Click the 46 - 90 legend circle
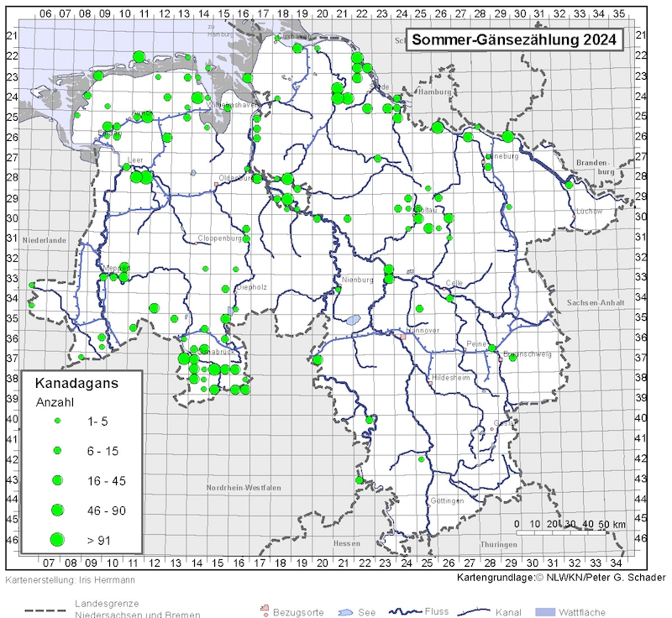Image resolution: width=672 pixels, height=618 pixels. click(57, 510)
